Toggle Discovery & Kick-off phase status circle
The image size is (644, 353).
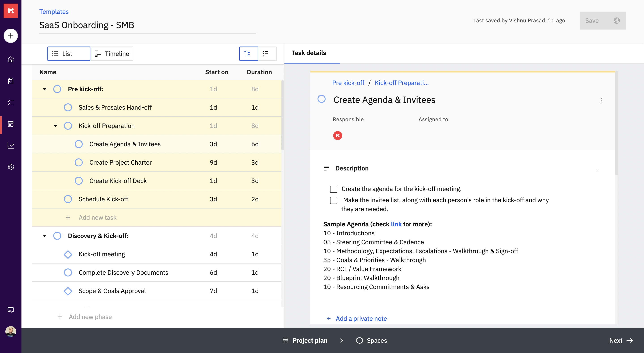click(x=57, y=236)
